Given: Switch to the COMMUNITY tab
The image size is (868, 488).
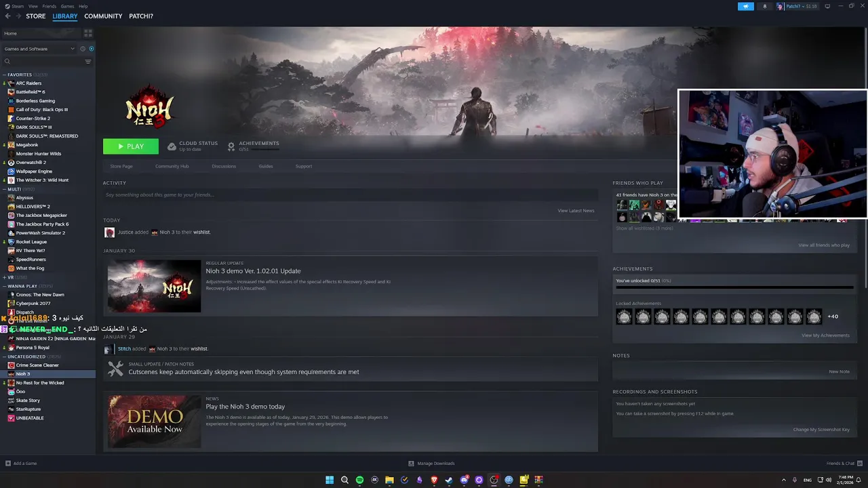Looking at the screenshot, I should [x=103, y=16].
